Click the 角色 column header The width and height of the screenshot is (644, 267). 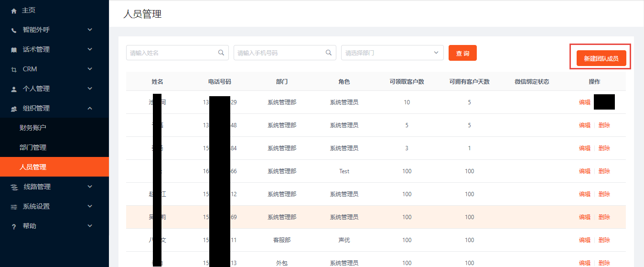coord(344,82)
